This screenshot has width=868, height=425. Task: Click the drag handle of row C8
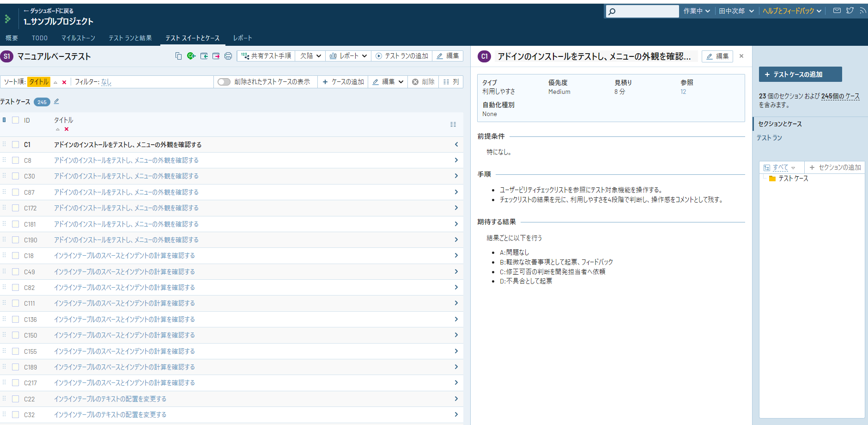click(4, 160)
